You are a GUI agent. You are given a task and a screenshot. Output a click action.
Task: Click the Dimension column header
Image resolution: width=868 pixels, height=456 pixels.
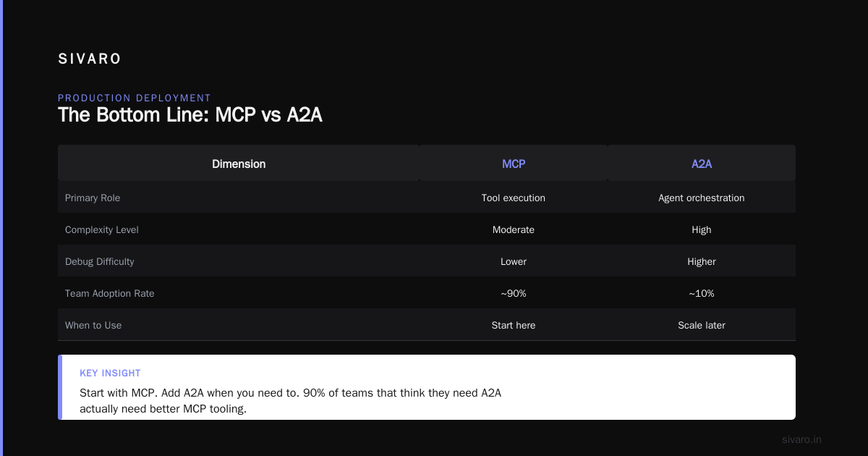(x=239, y=164)
